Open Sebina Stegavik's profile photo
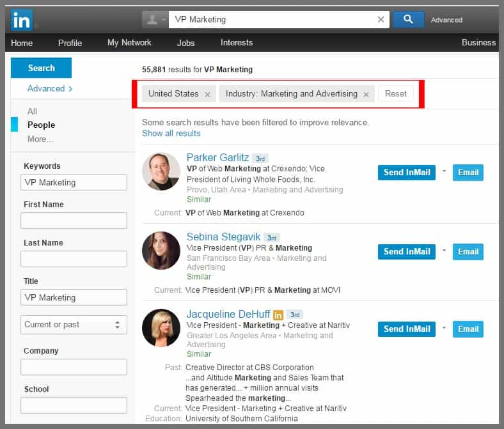The height and width of the screenshot is (429, 504). click(161, 251)
